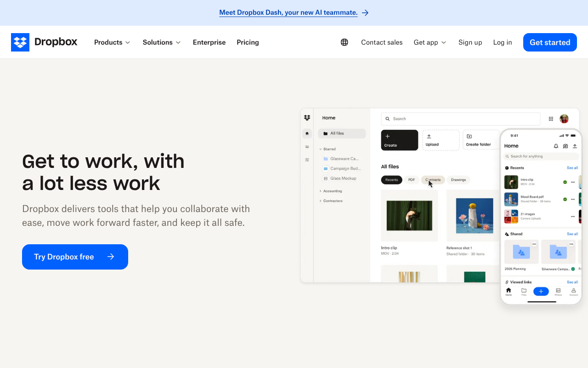Click the Upload tile in the mockup
The height and width of the screenshot is (368, 588).
click(x=441, y=140)
